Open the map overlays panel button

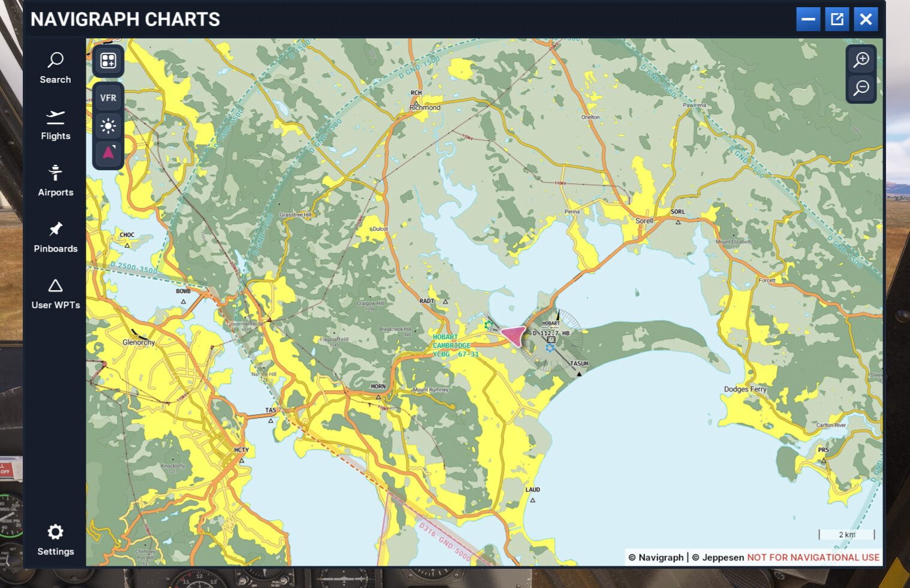click(x=109, y=61)
